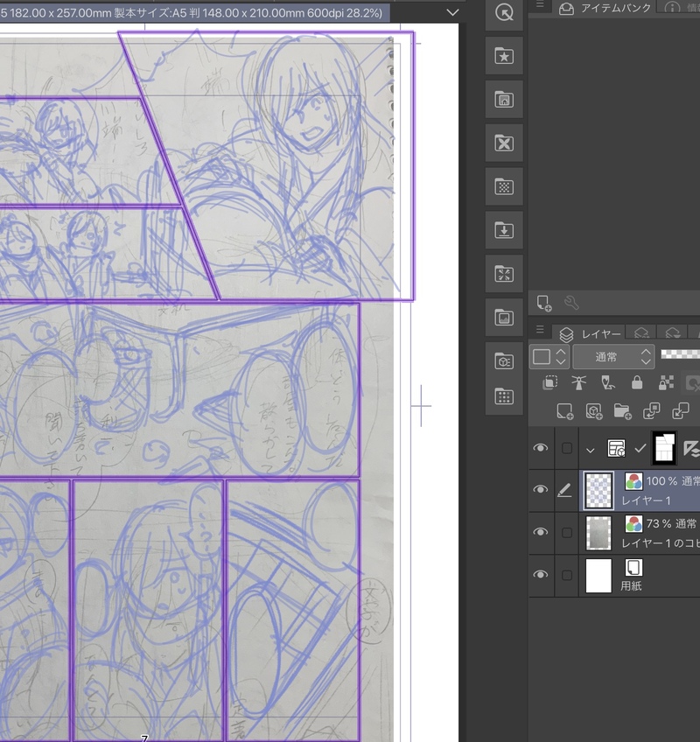Adjust the layer opacity slider
This screenshot has height=742, width=700.
pos(680,354)
